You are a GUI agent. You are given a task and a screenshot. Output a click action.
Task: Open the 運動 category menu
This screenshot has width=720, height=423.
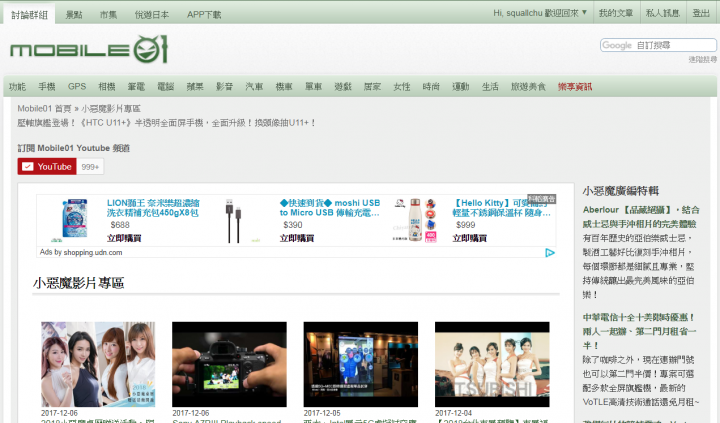461,86
